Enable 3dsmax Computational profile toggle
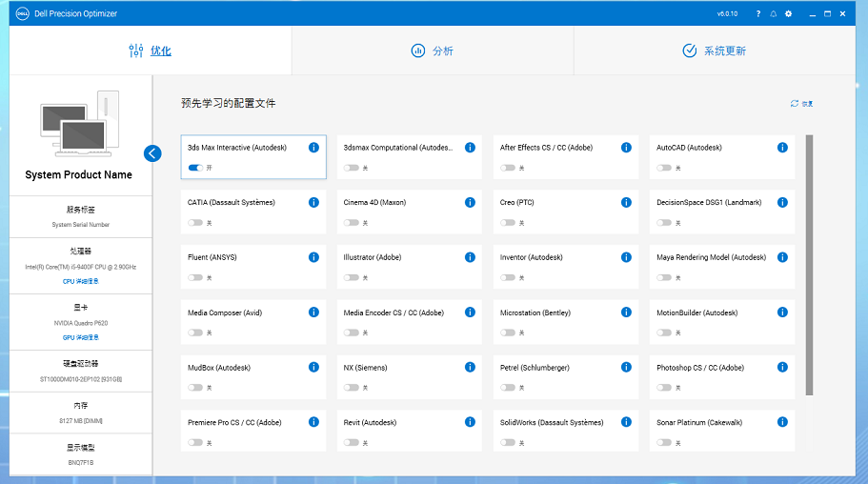The image size is (868, 484). [352, 168]
